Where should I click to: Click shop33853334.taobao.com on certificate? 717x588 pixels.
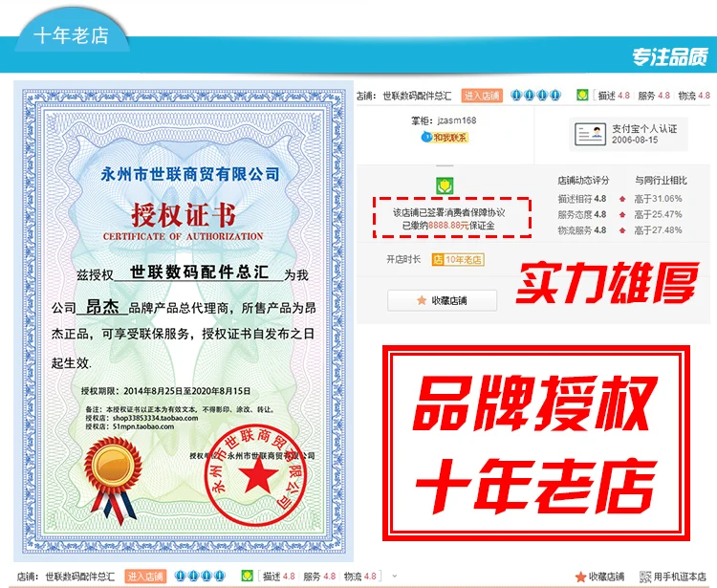(156, 418)
